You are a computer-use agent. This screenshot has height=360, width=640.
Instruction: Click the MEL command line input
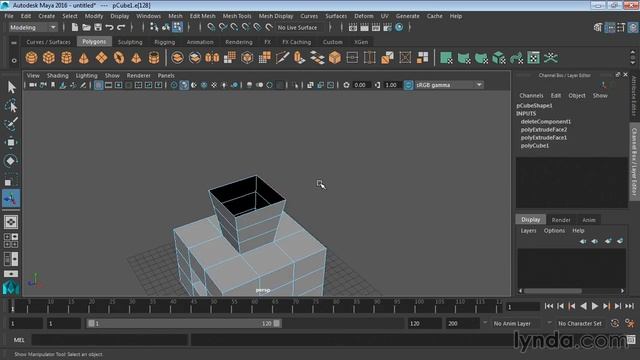click(x=109, y=340)
